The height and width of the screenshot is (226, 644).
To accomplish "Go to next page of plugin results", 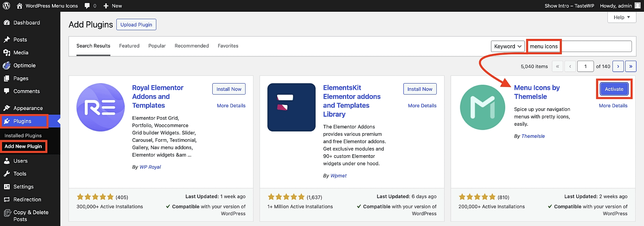I will click(x=618, y=66).
